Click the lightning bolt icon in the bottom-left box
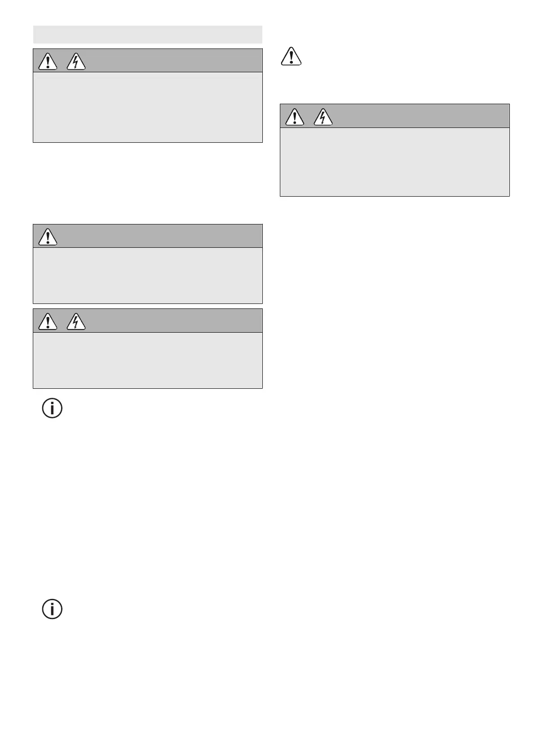Viewport: 535px width, 756px height. pos(76,321)
